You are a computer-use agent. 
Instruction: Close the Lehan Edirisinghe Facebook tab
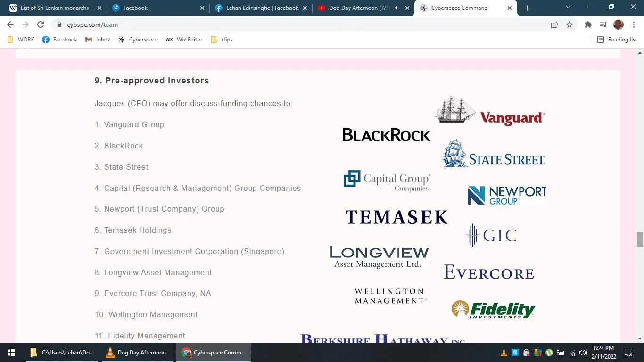305,8
